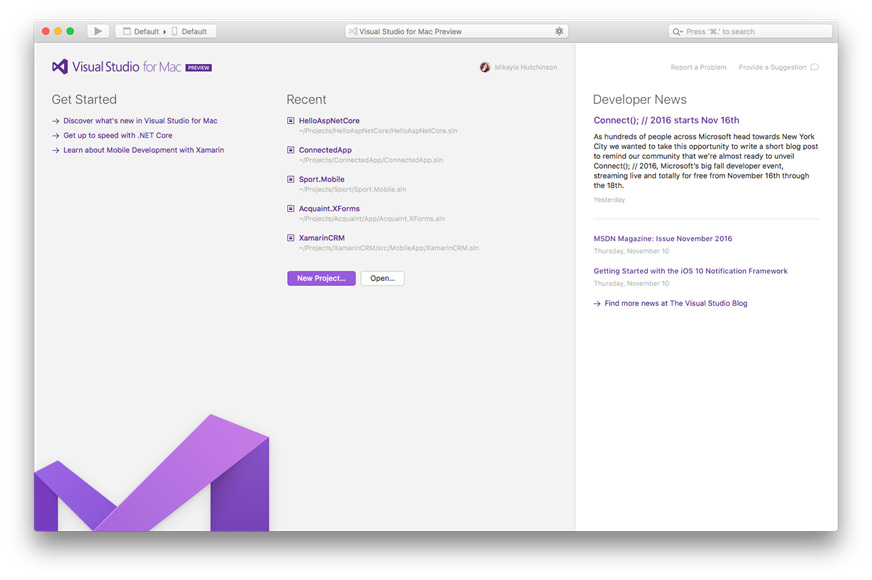Click the suggestion speech bubble icon

point(814,67)
